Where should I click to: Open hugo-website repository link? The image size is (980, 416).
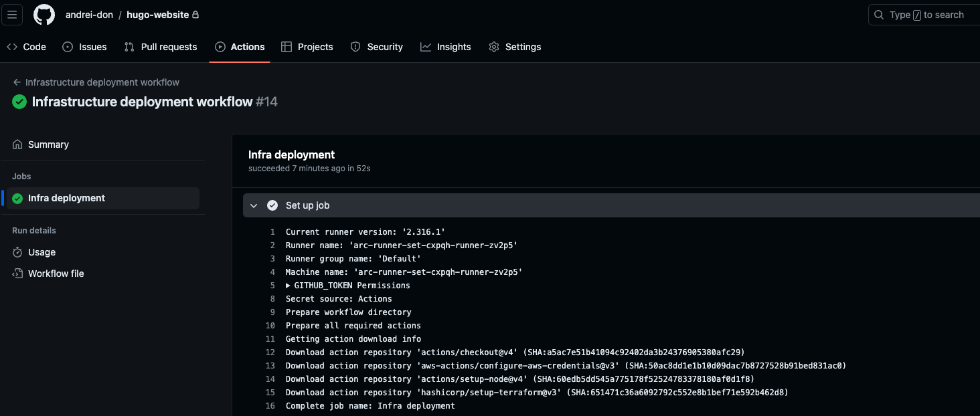point(157,15)
